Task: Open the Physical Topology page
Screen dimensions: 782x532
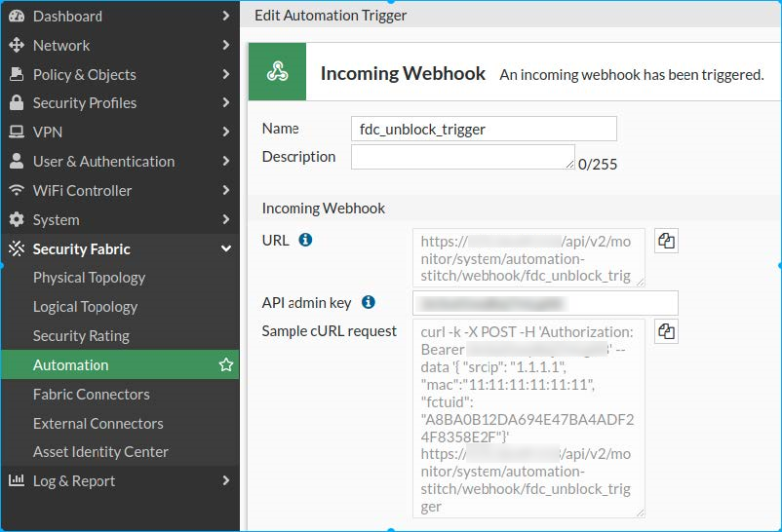Action: (x=89, y=278)
